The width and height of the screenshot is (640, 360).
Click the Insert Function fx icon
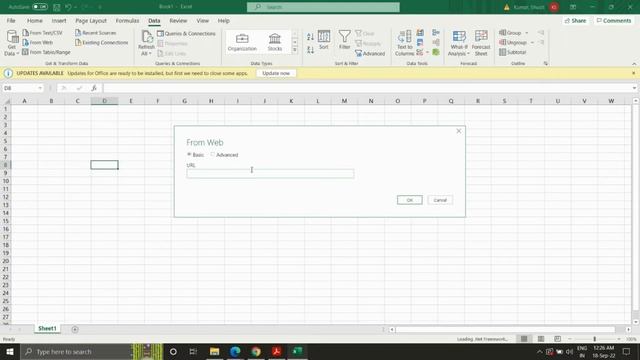point(93,88)
